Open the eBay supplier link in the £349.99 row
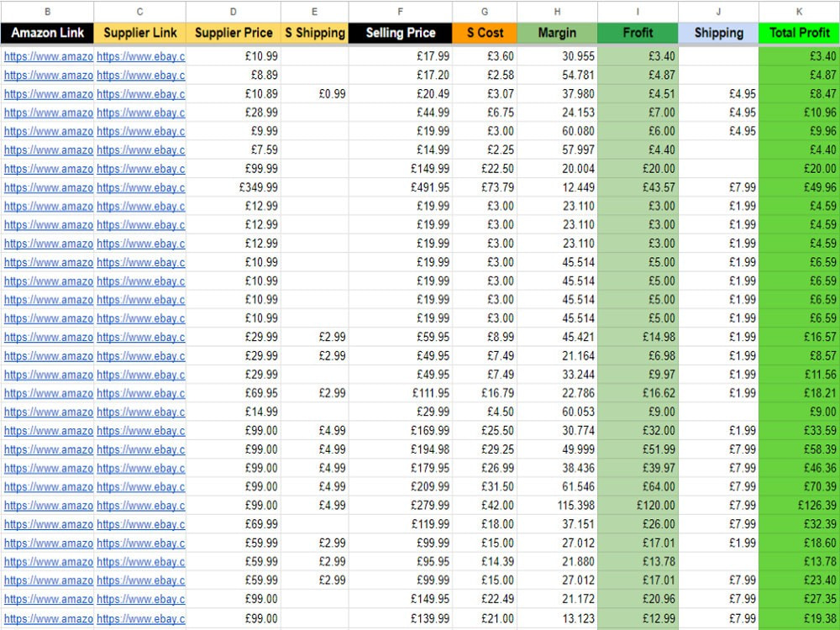Image resolution: width=840 pixels, height=630 pixels. (x=141, y=187)
